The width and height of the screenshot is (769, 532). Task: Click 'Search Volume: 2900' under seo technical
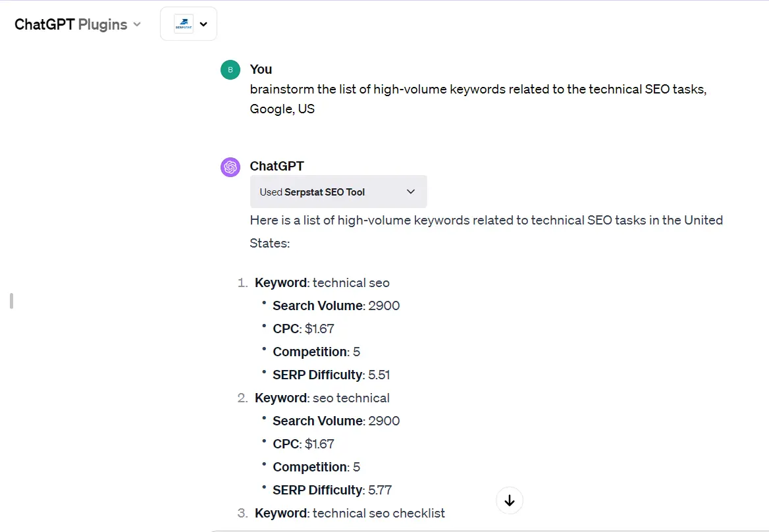tap(336, 421)
